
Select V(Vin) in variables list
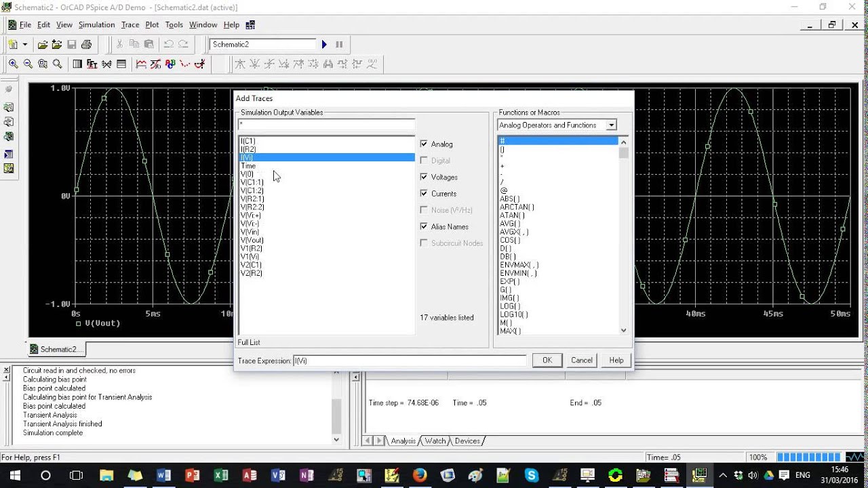tap(250, 232)
